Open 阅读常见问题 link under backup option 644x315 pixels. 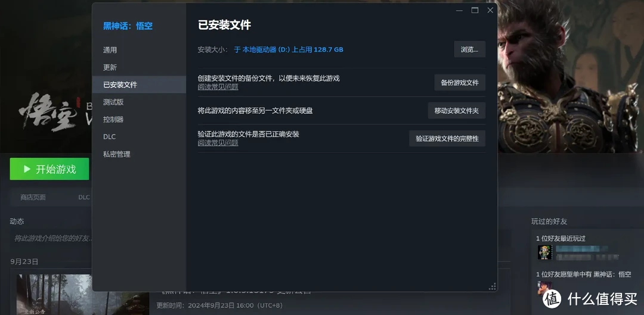point(218,87)
